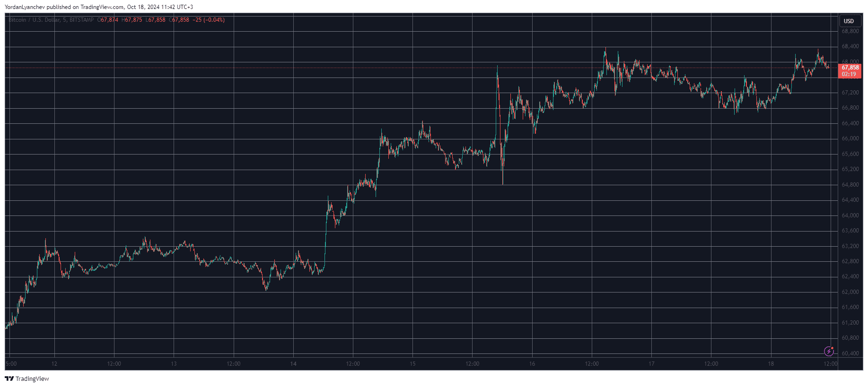The image size is (868, 387).
Task: Select date label 15 on time axis
Action: [x=412, y=364]
